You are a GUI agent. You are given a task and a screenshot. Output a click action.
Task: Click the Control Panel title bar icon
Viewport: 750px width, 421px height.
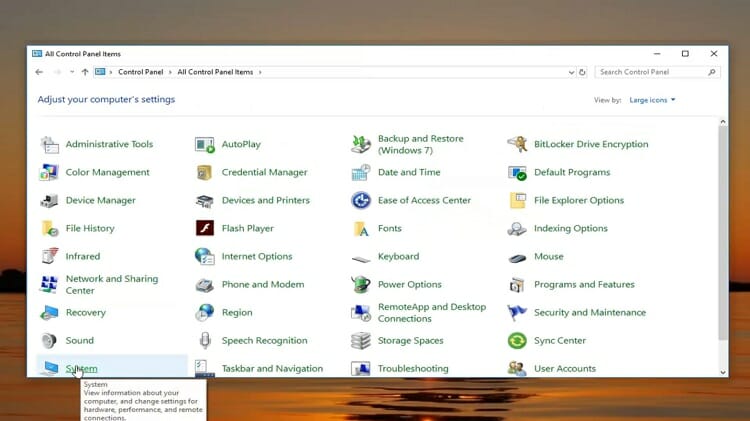pyautogui.click(x=37, y=54)
